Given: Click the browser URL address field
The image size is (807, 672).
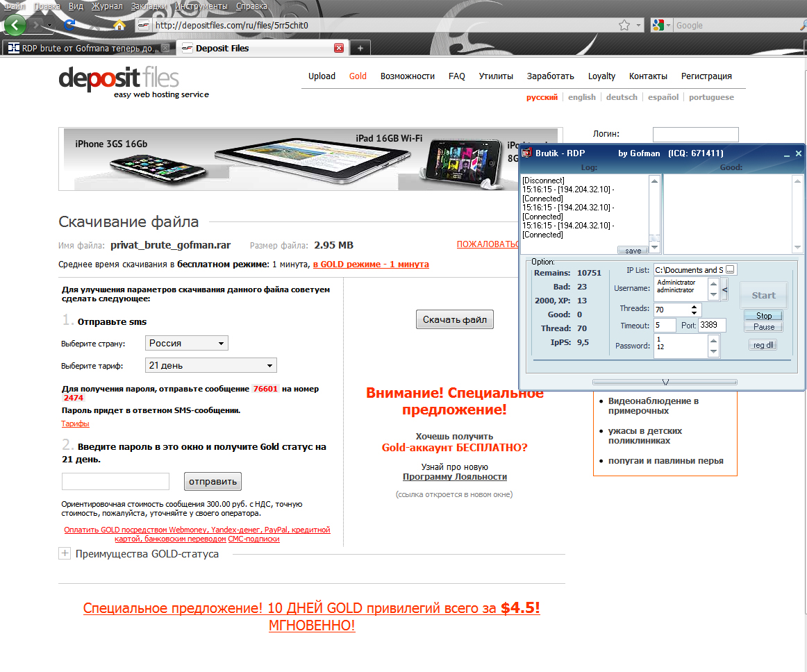Looking at the screenshot, I should 383,25.
